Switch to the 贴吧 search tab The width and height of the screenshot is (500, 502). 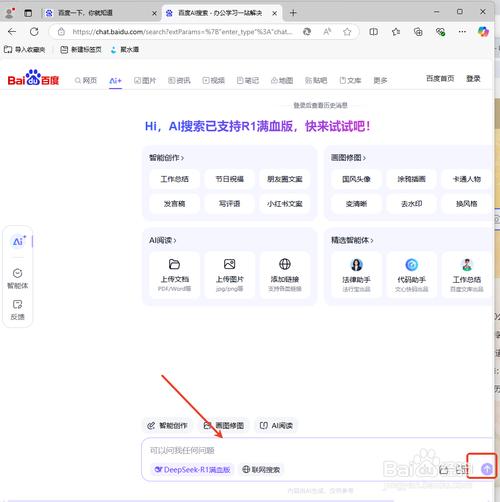316,80
